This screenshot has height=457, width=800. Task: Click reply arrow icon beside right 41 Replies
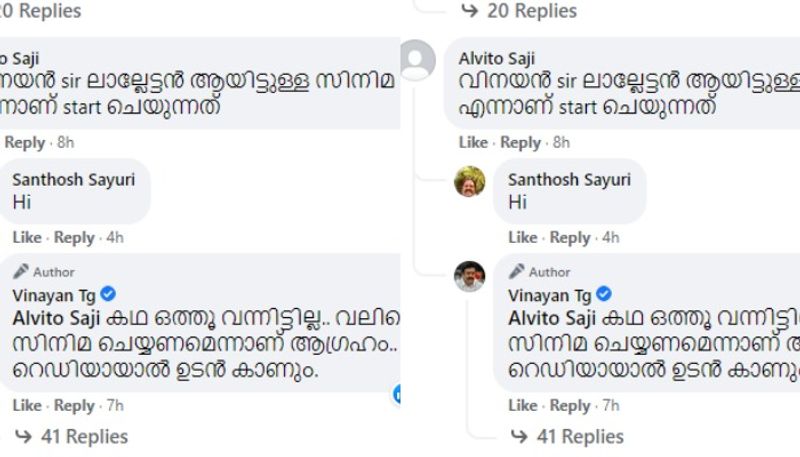coord(521,437)
